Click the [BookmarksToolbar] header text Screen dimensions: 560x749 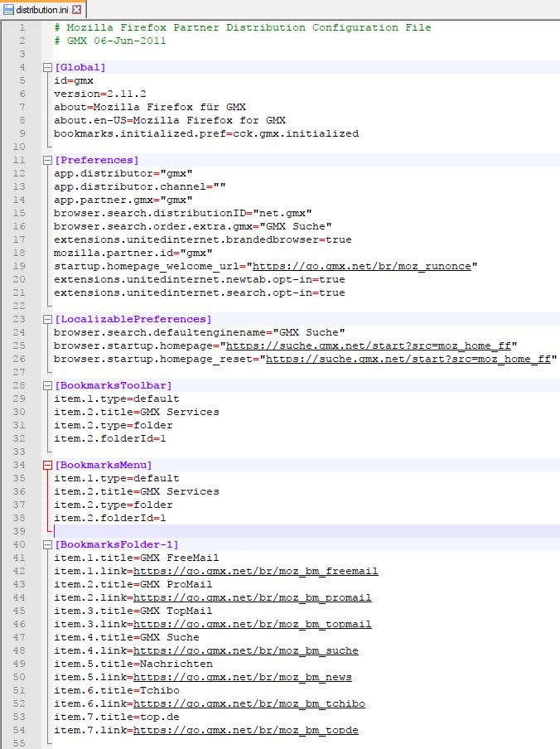(x=113, y=385)
